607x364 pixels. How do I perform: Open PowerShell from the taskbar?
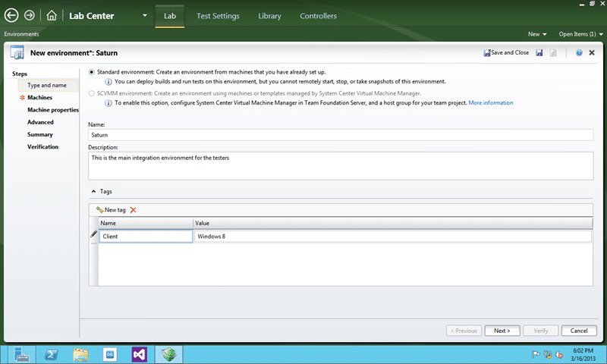[x=51, y=354]
